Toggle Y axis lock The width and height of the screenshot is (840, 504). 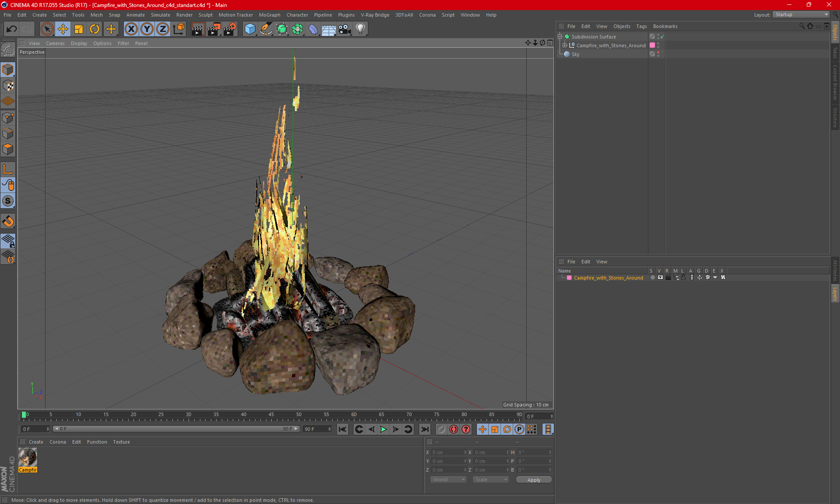(147, 29)
